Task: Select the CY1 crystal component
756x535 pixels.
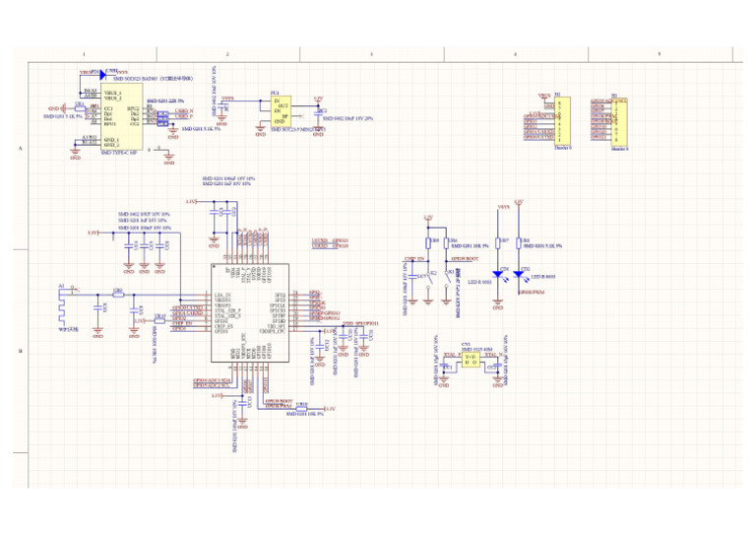Action: point(472,360)
